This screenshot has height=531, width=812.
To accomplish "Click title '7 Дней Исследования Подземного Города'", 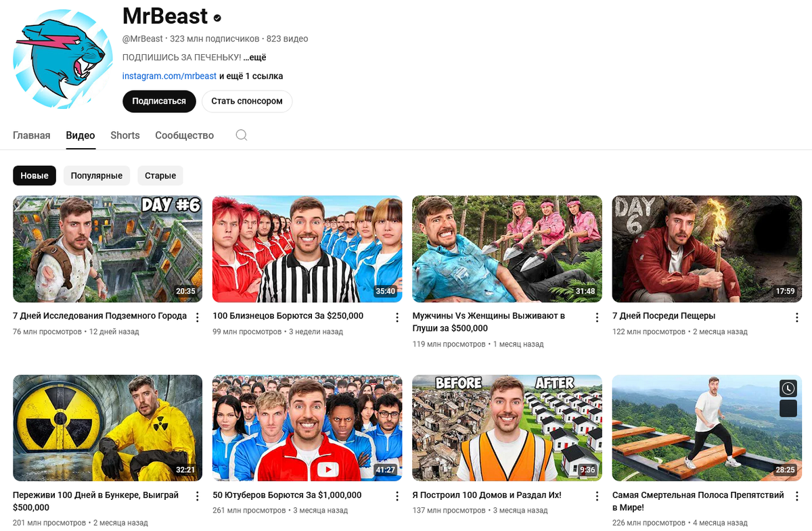I will (x=99, y=316).
